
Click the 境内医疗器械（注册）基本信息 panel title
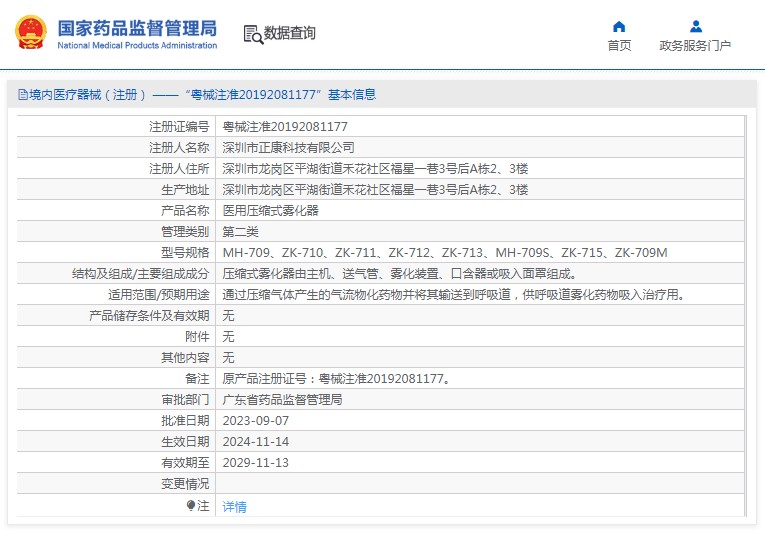202,95
